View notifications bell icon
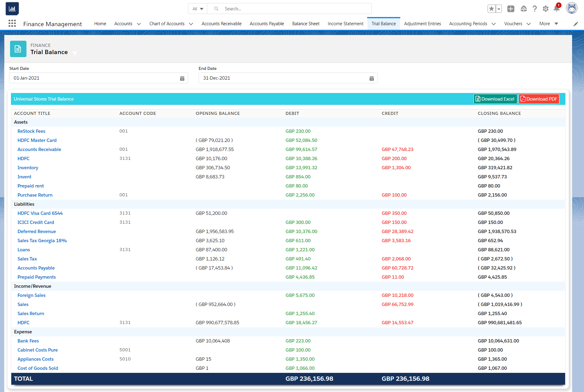This screenshot has width=584, height=392. [x=557, y=9]
